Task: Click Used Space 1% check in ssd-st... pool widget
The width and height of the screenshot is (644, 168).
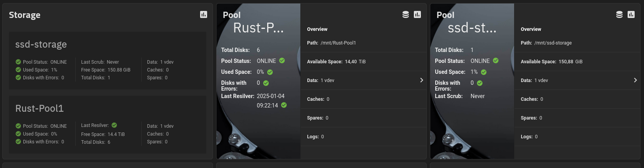Action: click(x=484, y=72)
